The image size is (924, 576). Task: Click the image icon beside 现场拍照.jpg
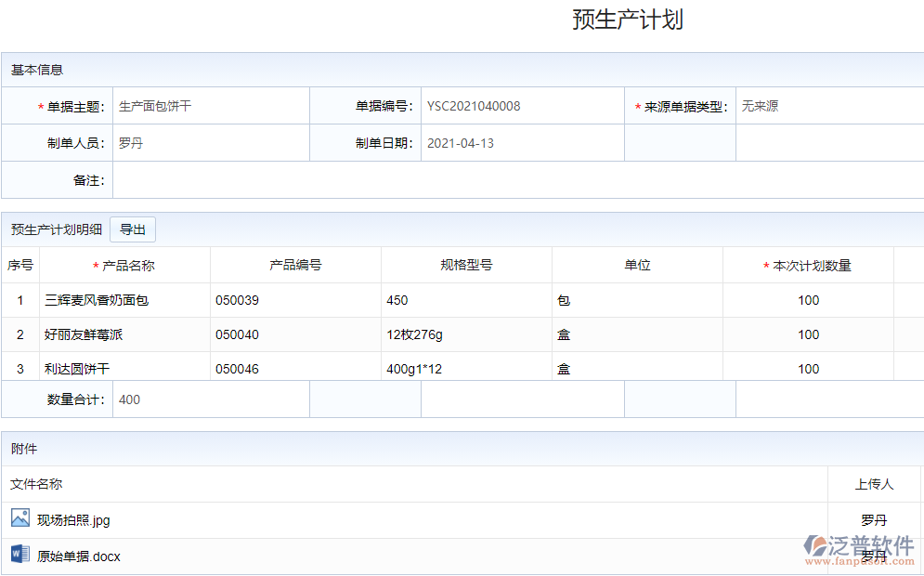pos(19,518)
